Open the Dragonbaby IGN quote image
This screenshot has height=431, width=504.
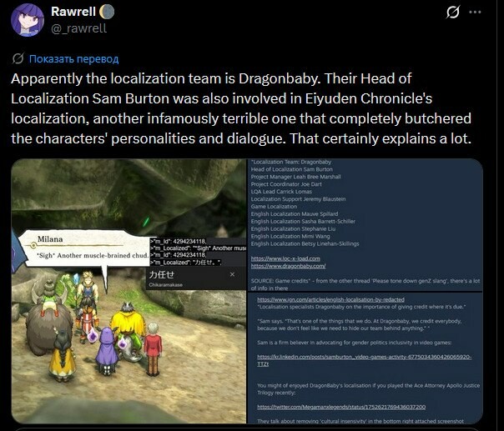click(365, 358)
